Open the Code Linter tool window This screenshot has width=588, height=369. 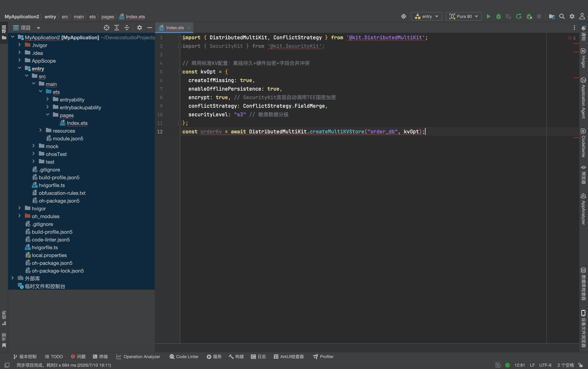pyautogui.click(x=184, y=357)
